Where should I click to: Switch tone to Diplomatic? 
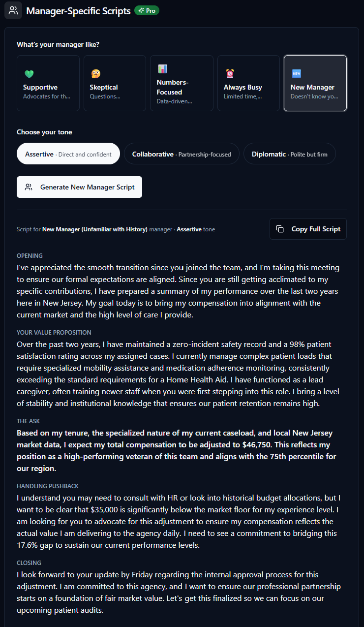289,154
